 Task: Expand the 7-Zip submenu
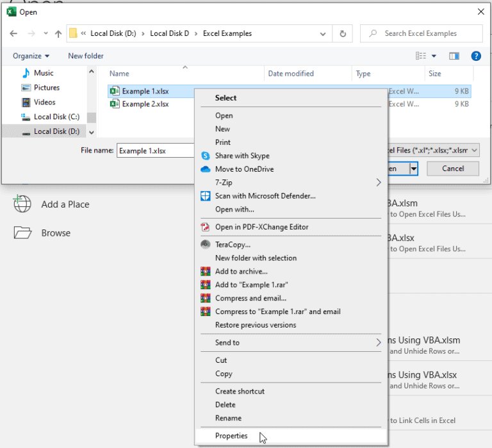291,183
